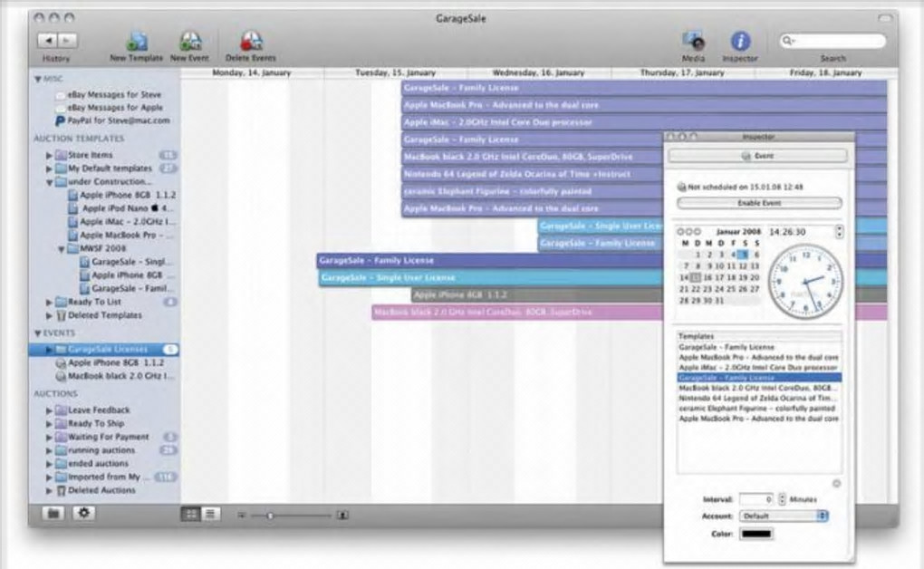This screenshot has width=924, height=569.
Task: Step the Inspector time value
Action: point(839,232)
